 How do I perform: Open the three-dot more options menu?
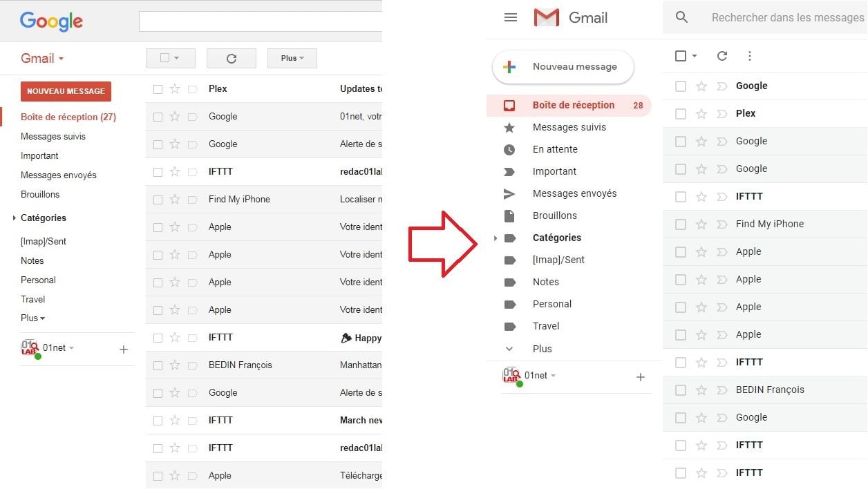pos(750,56)
